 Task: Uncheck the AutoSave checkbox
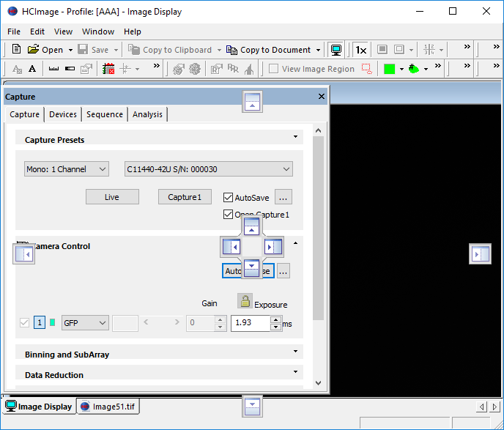click(229, 198)
